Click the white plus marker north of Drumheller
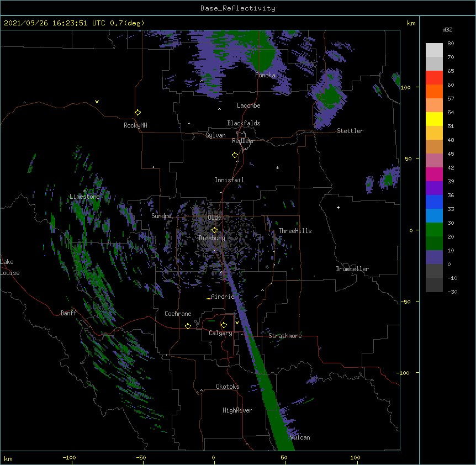Image resolution: width=476 pixels, height=465 pixels. 338,207
